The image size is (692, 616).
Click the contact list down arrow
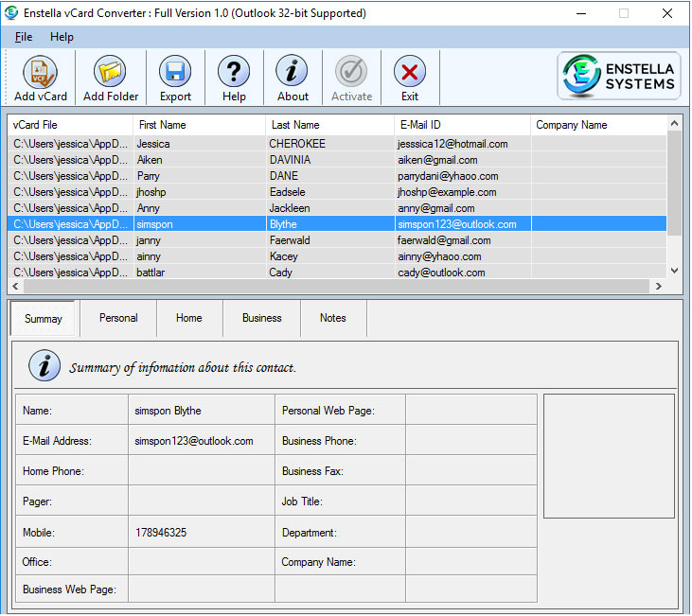point(674,271)
